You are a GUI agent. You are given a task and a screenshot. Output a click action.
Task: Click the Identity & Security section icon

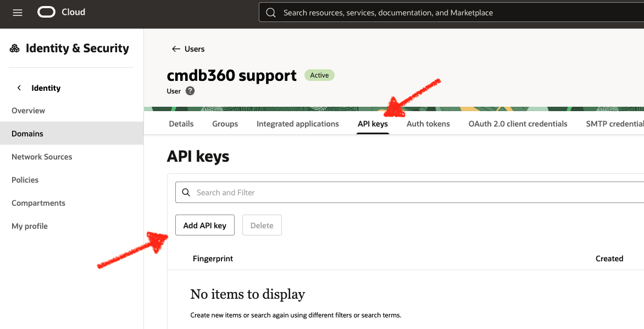pyautogui.click(x=15, y=48)
